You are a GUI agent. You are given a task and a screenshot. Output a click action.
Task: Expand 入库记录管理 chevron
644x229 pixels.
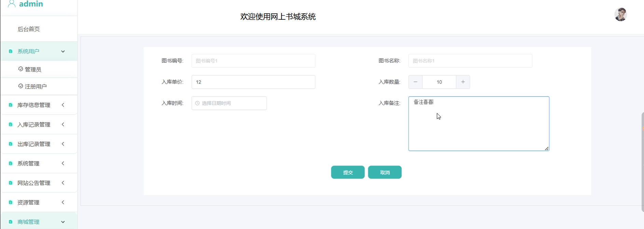pos(63,124)
